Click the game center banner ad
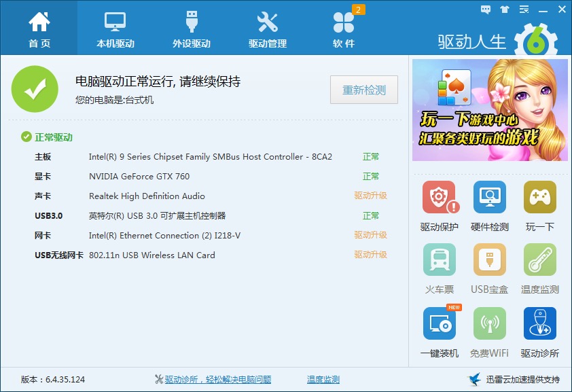 point(490,110)
